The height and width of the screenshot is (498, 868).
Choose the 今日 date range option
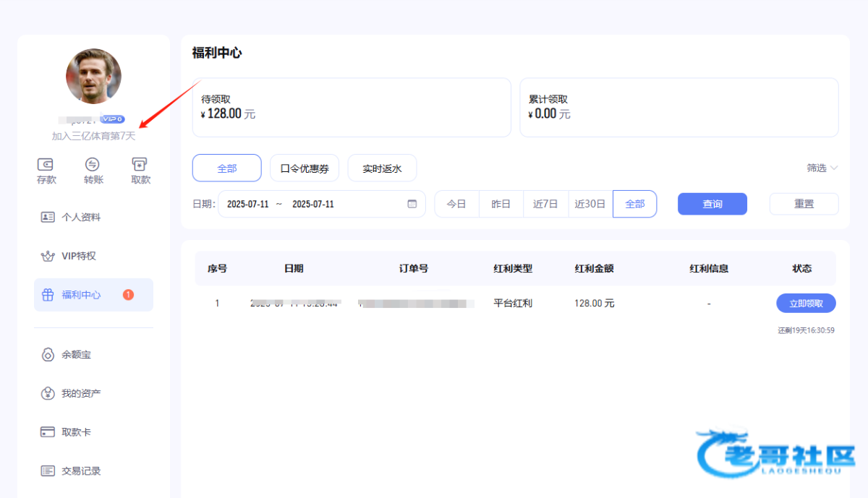[x=456, y=204]
